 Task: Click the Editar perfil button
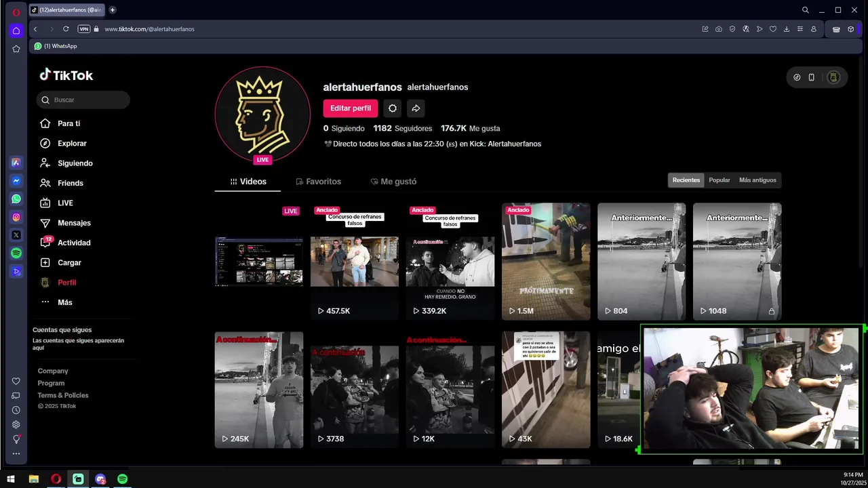(351, 108)
